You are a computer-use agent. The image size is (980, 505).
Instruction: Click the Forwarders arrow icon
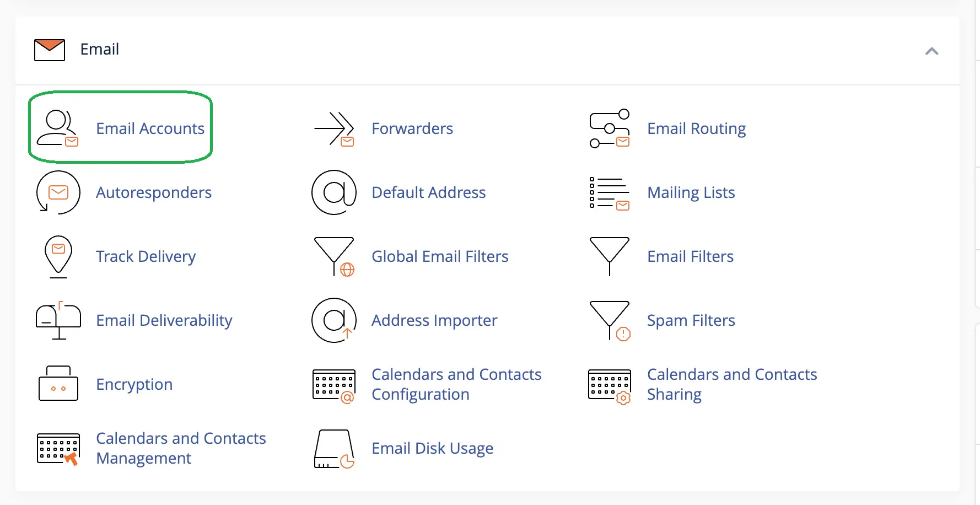point(334,128)
